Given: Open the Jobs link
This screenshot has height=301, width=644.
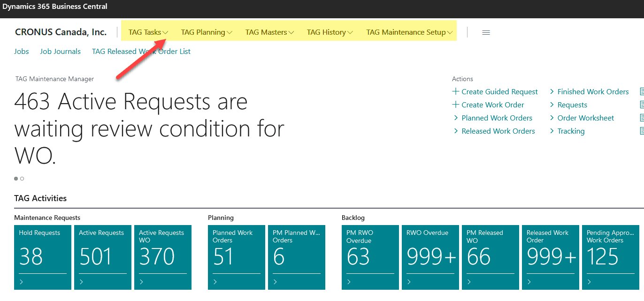Looking at the screenshot, I should (x=22, y=52).
